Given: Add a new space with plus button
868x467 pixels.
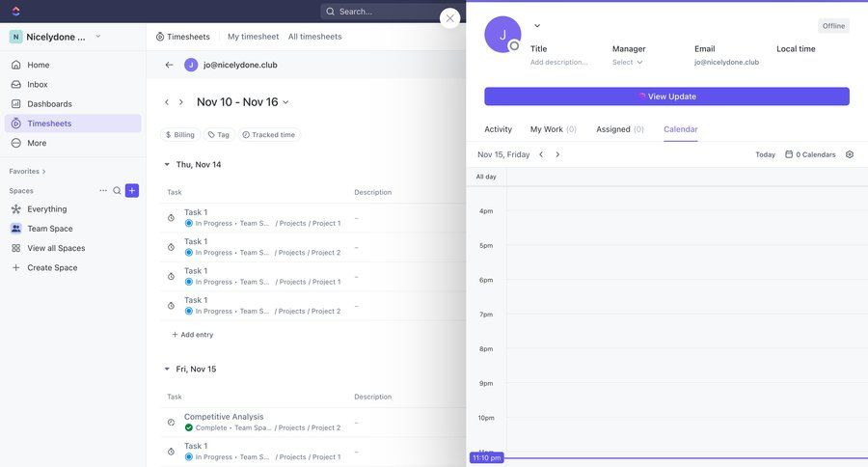Looking at the screenshot, I should pyautogui.click(x=132, y=191).
